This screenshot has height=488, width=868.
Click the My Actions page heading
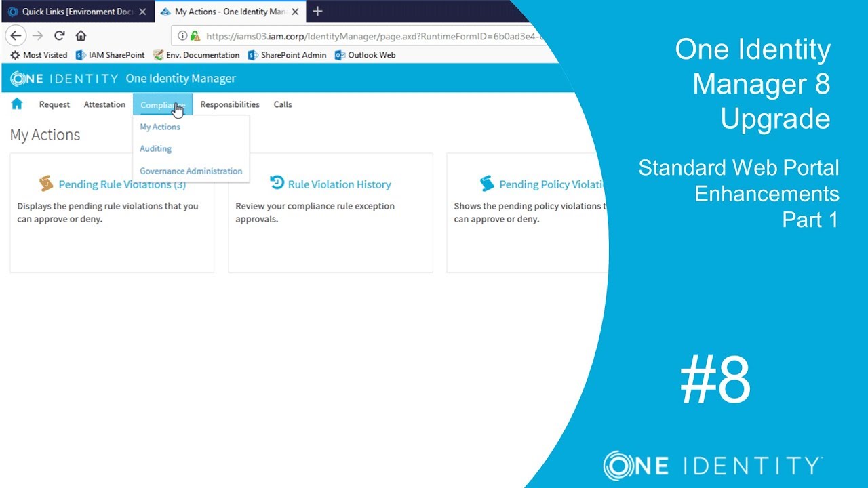pos(45,135)
